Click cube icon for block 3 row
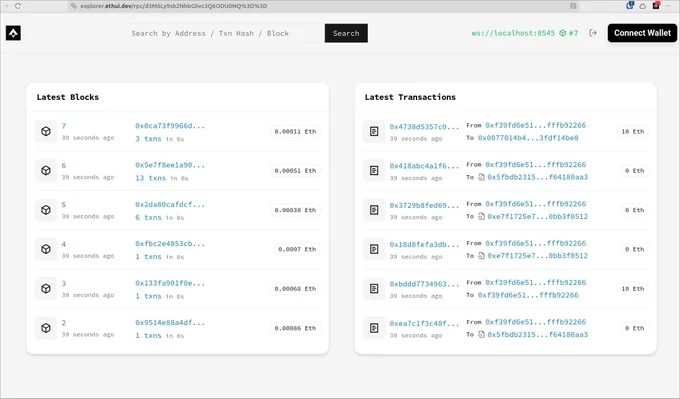Image resolution: width=680 pixels, height=399 pixels. point(46,288)
